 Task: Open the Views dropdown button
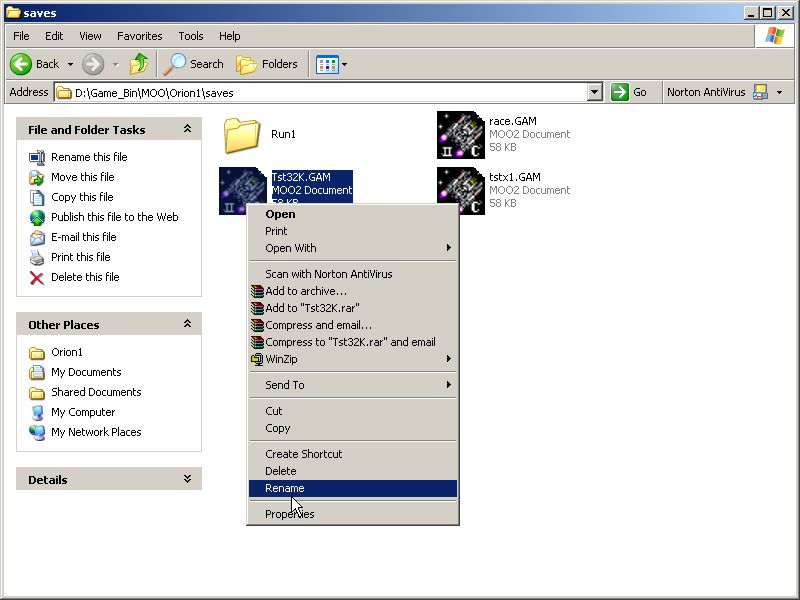click(x=331, y=64)
